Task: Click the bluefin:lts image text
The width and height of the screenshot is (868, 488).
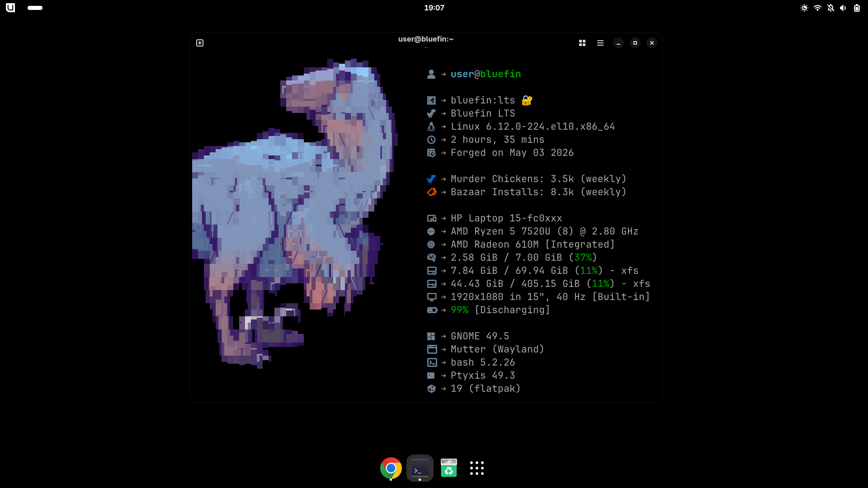Action: (x=483, y=100)
